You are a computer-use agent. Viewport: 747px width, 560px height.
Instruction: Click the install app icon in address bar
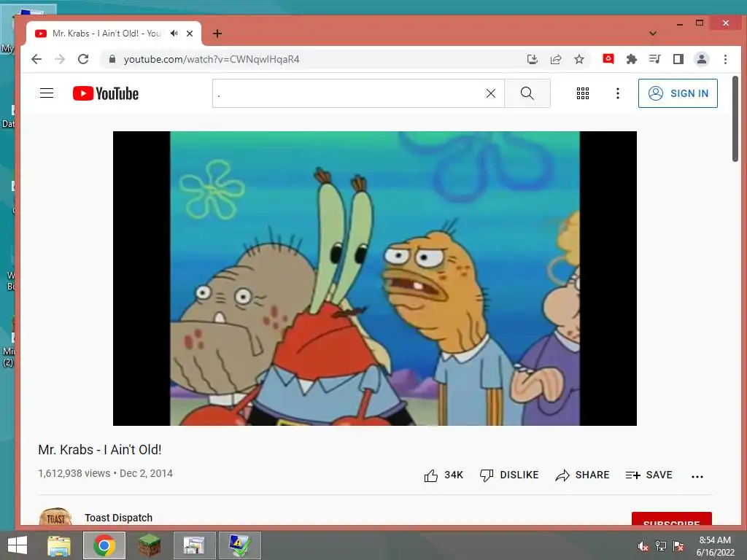pos(532,59)
